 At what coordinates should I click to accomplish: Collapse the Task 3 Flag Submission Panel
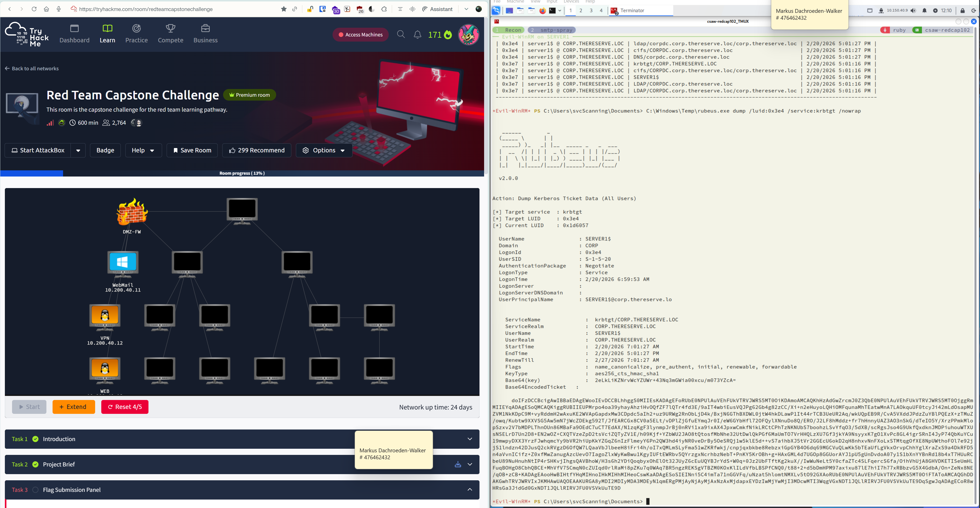tap(469, 490)
